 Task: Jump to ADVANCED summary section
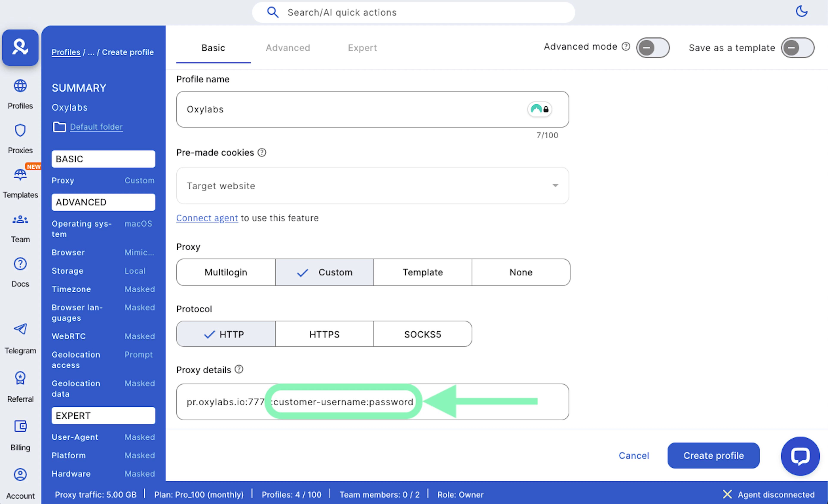103,202
